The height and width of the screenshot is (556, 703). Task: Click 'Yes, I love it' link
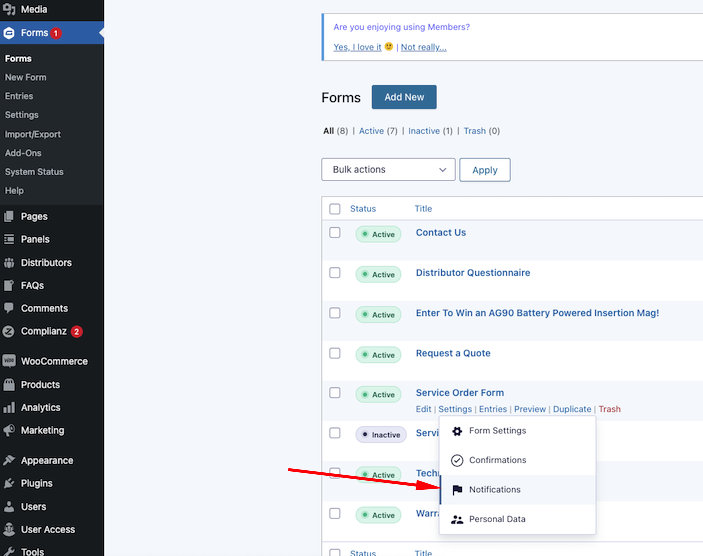coord(357,47)
